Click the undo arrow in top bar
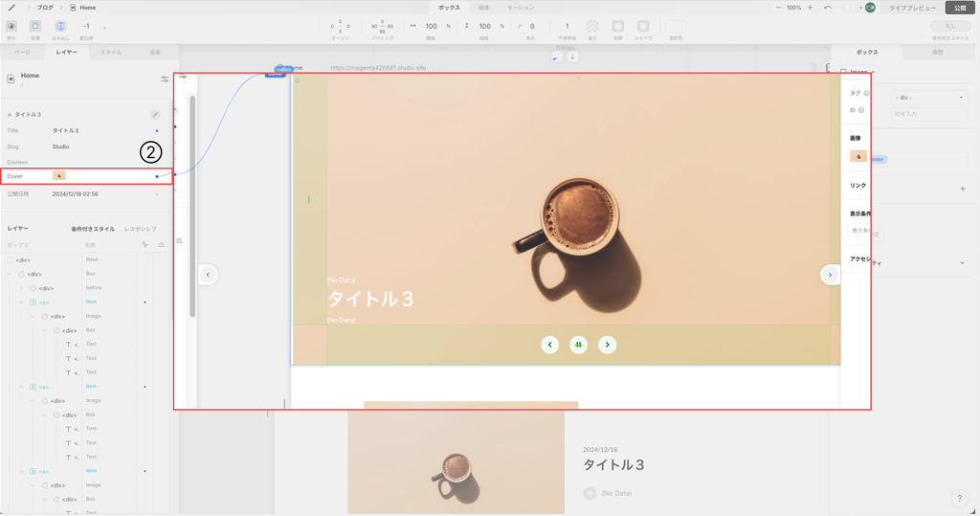The width and height of the screenshot is (980, 516). click(x=828, y=8)
